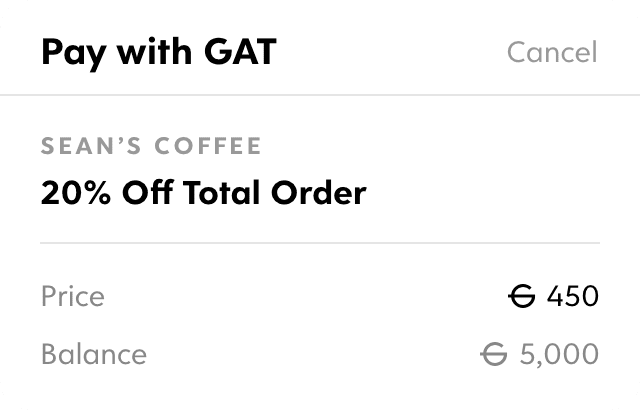Click the divider line below the header
The width and height of the screenshot is (640, 410).
pyautogui.click(x=320, y=95)
